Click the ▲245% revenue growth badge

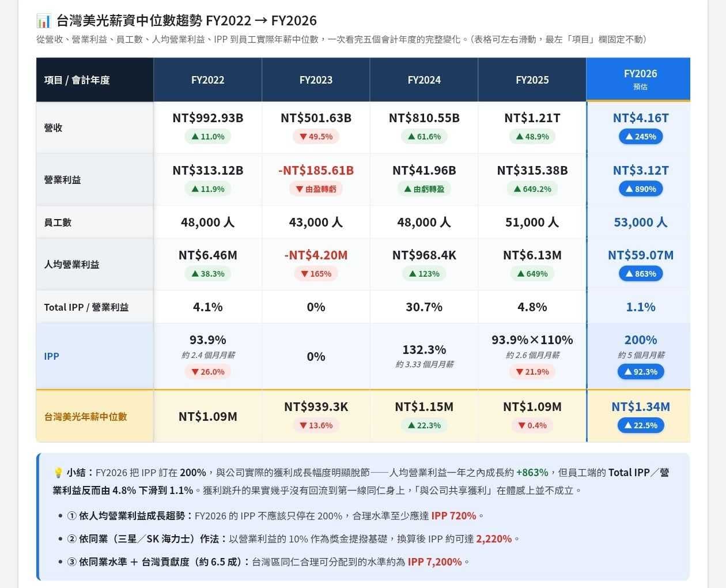tap(641, 137)
